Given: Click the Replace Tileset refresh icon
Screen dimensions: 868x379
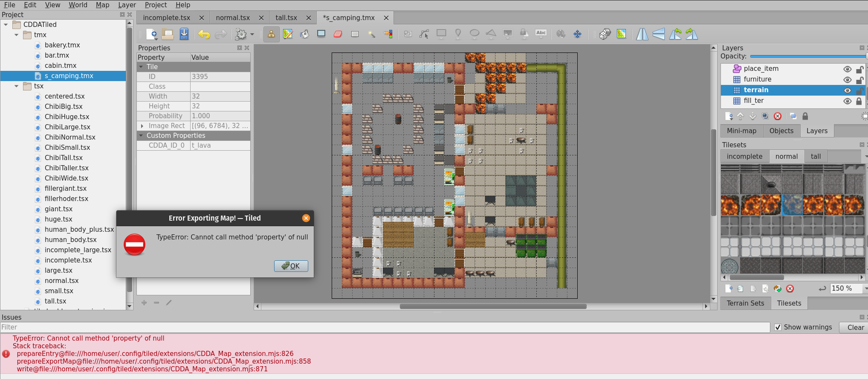Looking at the screenshot, I should 778,289.
